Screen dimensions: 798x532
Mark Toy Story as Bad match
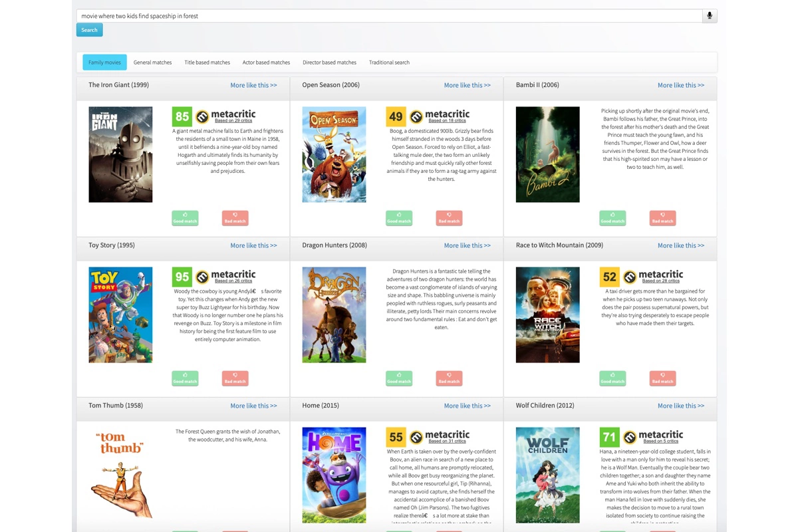[235, 378]
